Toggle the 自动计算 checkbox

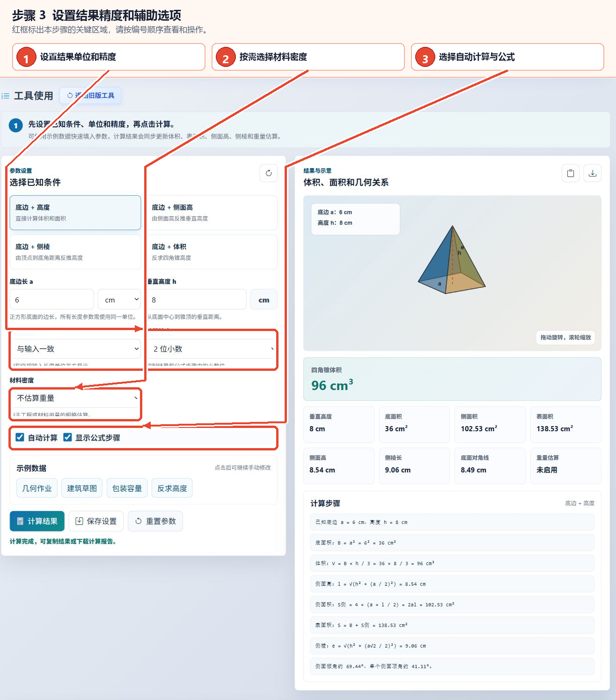[20, 437]
